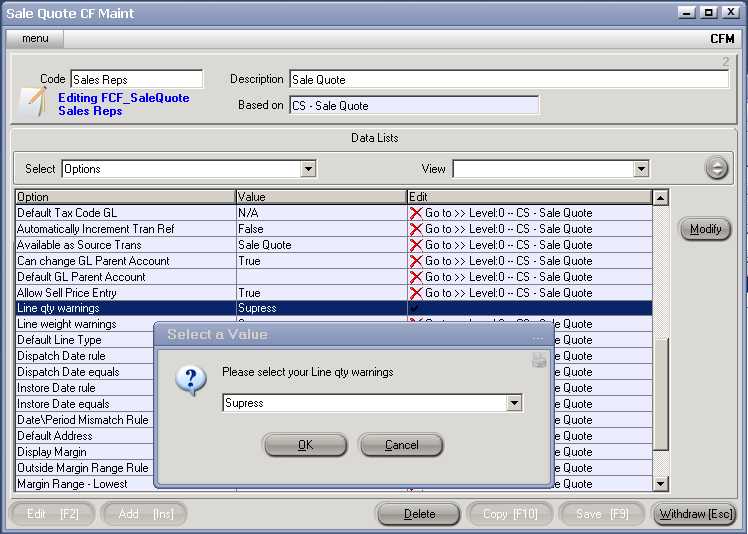The width and height of the screenshot is (748, 534).
Task: Click the Delete button
Action: coord(419,514)
